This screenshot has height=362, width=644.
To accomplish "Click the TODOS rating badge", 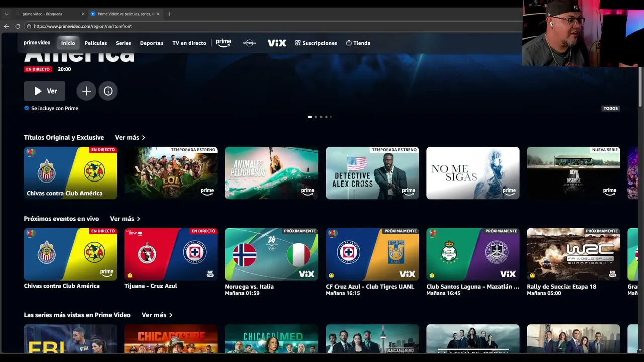I will 611,108.
